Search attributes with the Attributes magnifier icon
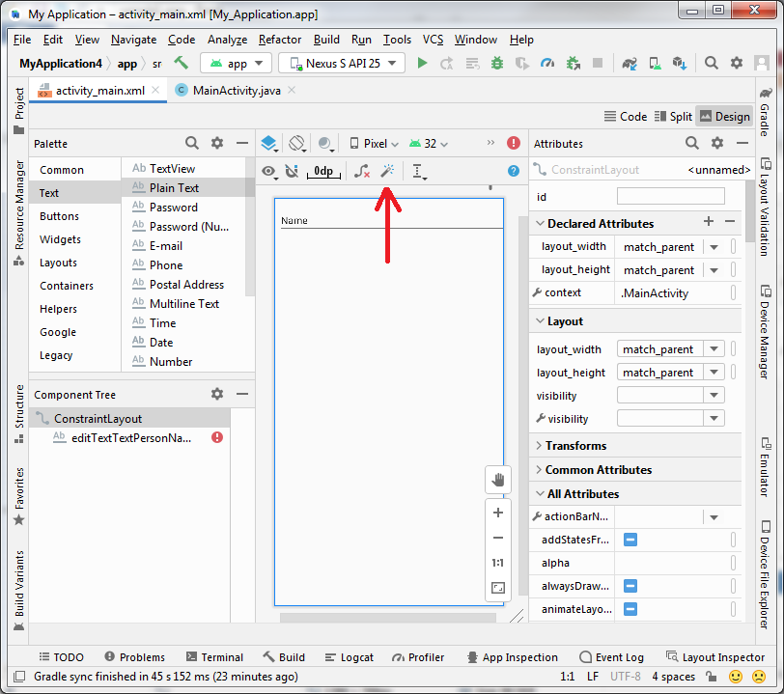This screenshot has width=784, height=694. pyautogui.click(x=692, y=143)
